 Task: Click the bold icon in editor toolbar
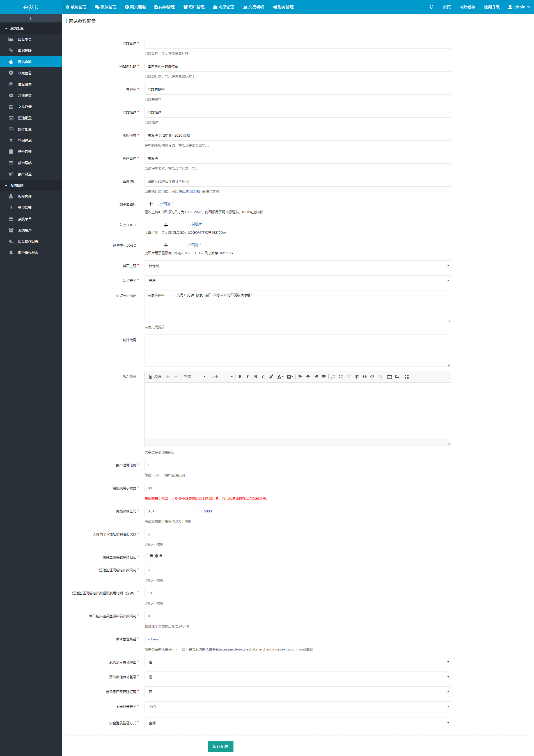240,377
